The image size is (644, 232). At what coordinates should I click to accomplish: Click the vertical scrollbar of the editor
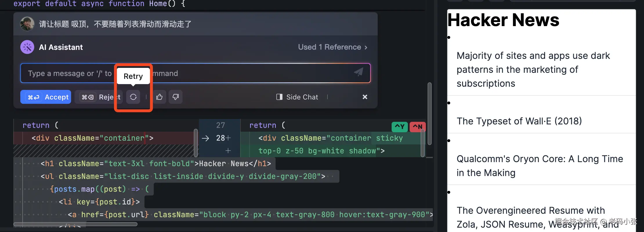(x=429, y=113)
